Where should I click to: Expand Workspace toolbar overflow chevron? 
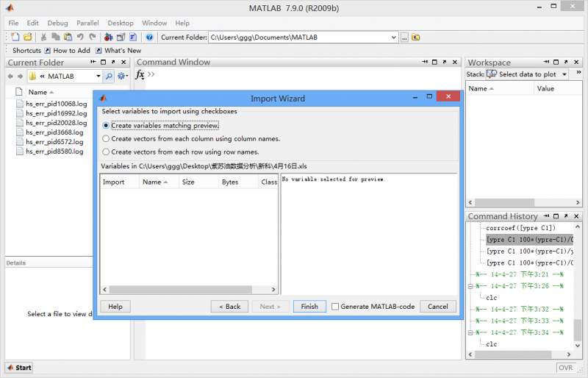(x=578, y=72)
